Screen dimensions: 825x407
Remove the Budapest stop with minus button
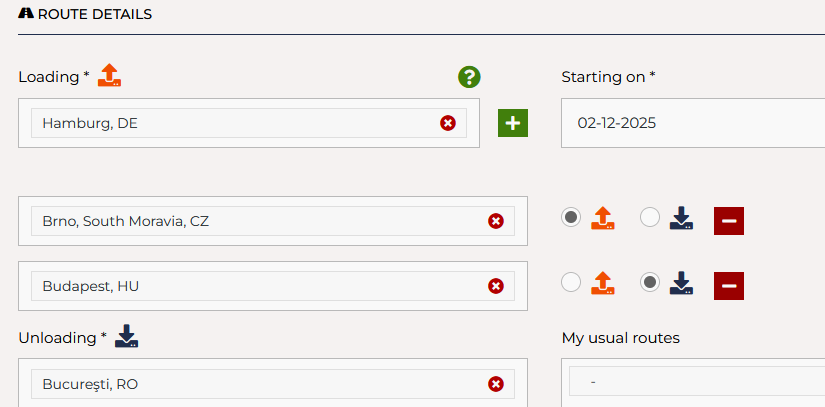tap(728, 286)
